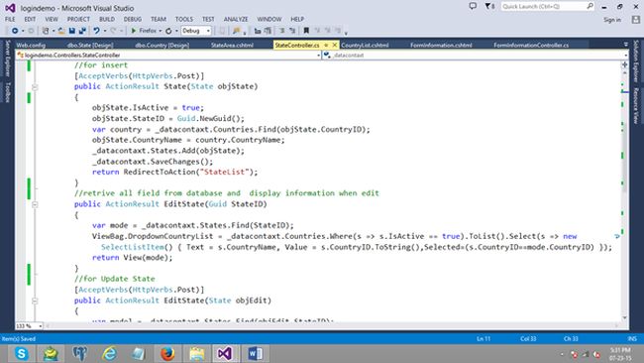Collapse the EditState(State objEdit) method outline
This screenshot has height=363, width=644.
click(x=35, y=301)
